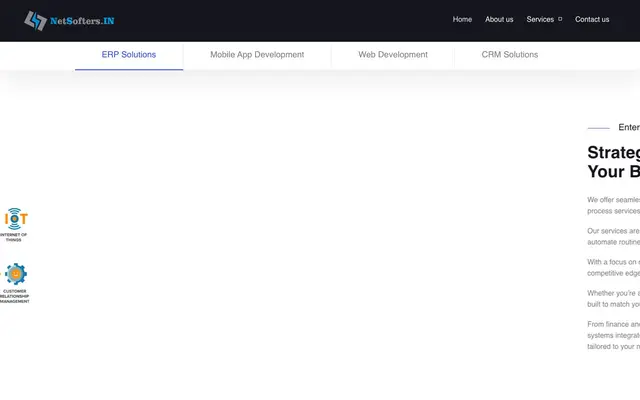Open the Contact us link
Viewport: 640px width, 400px height.
pyautogui.click(x=592, y=19)
